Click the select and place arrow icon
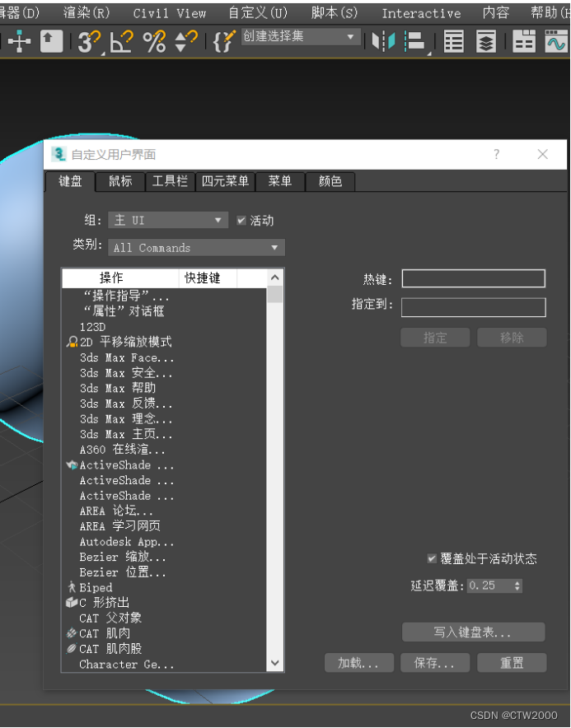The height and width of the screenshot is (728, 571). point(51,41)
